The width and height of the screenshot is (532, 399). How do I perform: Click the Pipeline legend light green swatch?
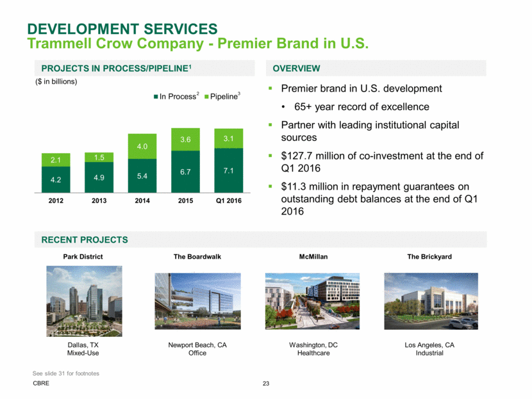pos(206,97)
